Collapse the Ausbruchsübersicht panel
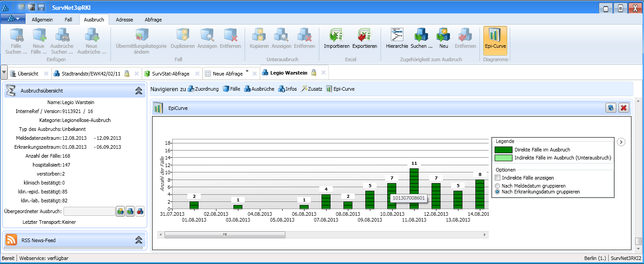644x264 pixels. coord(139,91)
